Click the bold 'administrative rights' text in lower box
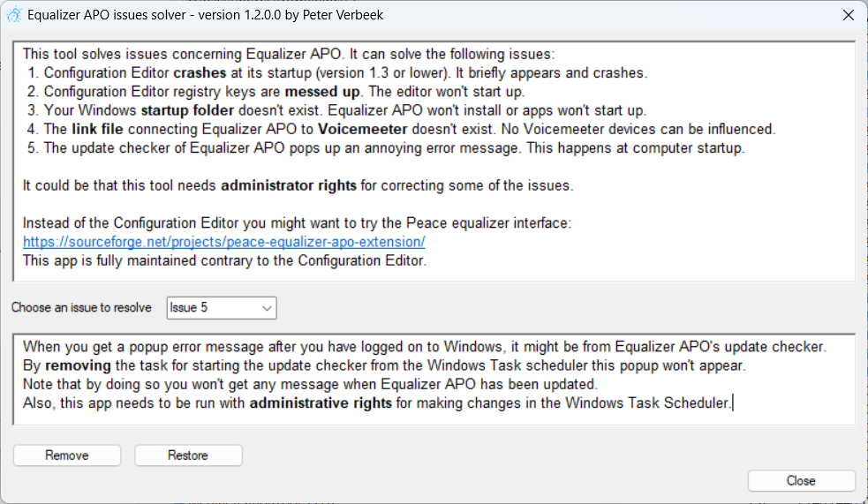The image size is (868, 504). [320, 403]
